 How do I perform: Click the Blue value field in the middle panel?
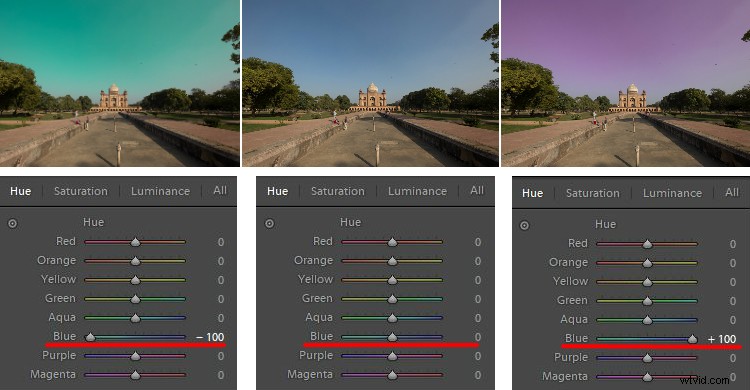pyautogui.click(x=477, y=337)
